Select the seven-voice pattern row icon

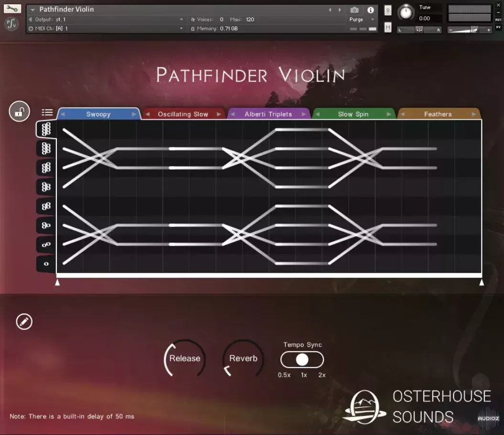(46, 149)
